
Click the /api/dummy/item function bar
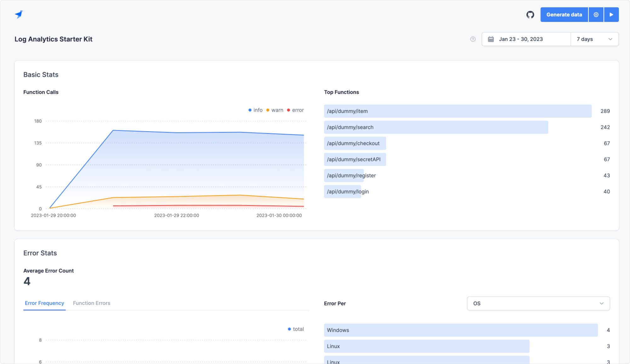[457, 111]
